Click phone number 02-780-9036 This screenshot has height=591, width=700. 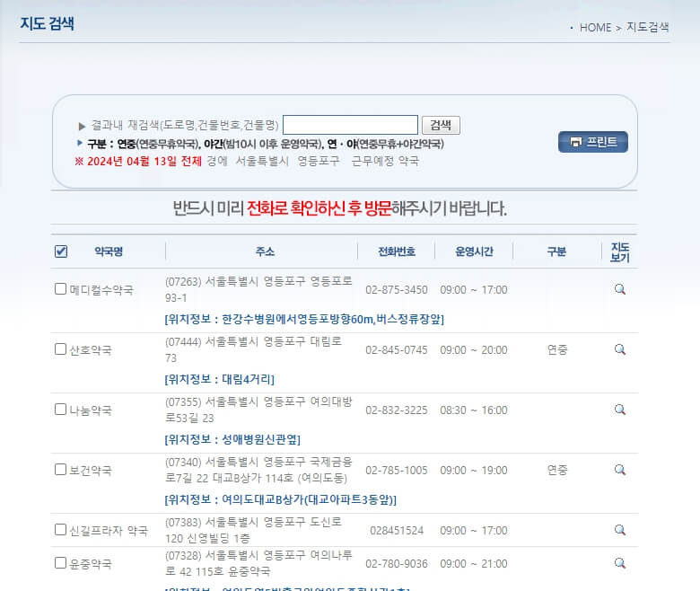pos(397,564)
